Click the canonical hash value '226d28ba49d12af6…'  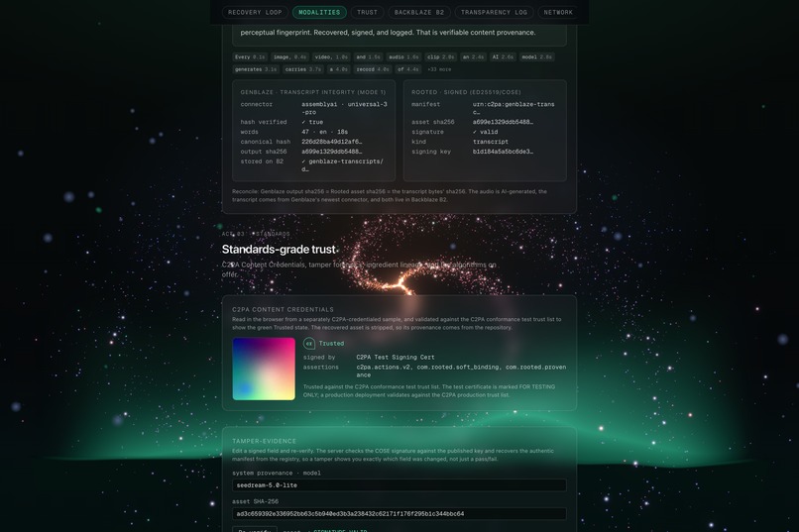332,142
